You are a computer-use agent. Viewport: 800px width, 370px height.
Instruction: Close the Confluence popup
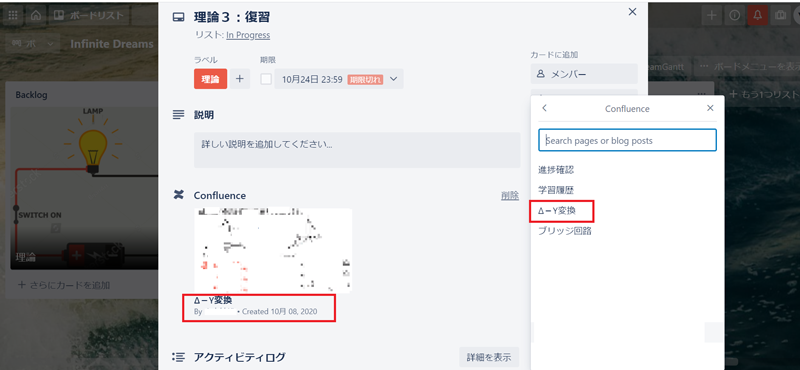coord(710,108)
